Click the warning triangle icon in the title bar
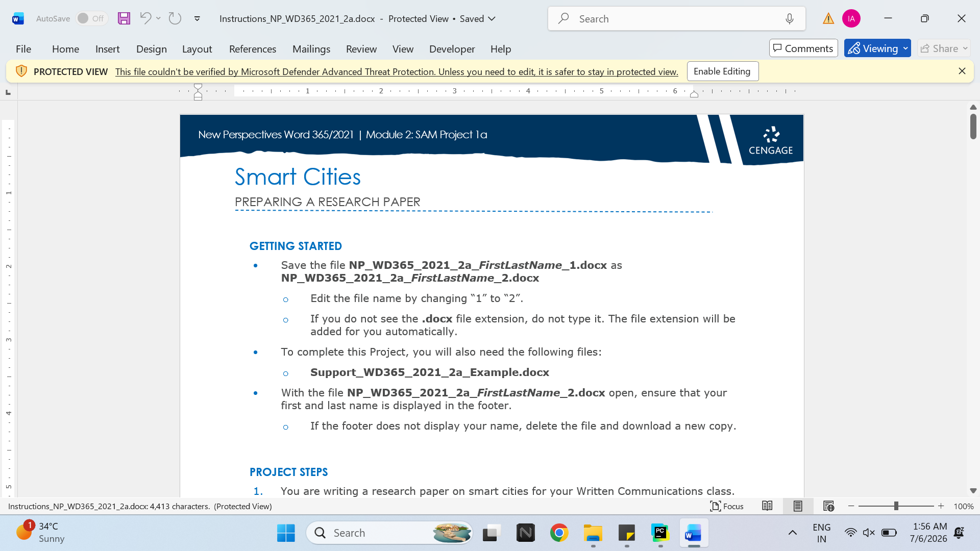Image resolution: width=980 pixels, height=551 pixels. point(828,19)
